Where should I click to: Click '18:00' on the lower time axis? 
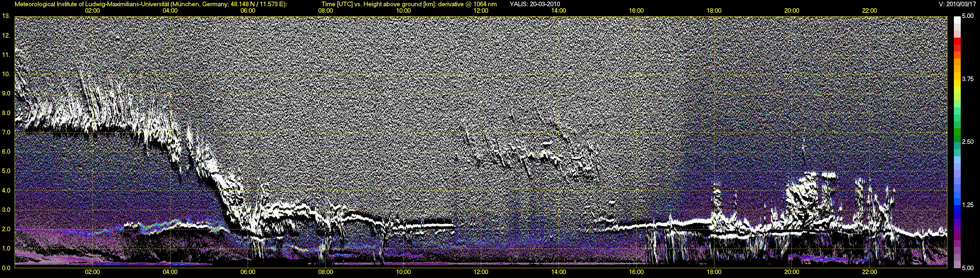click(x=714, y=272)
